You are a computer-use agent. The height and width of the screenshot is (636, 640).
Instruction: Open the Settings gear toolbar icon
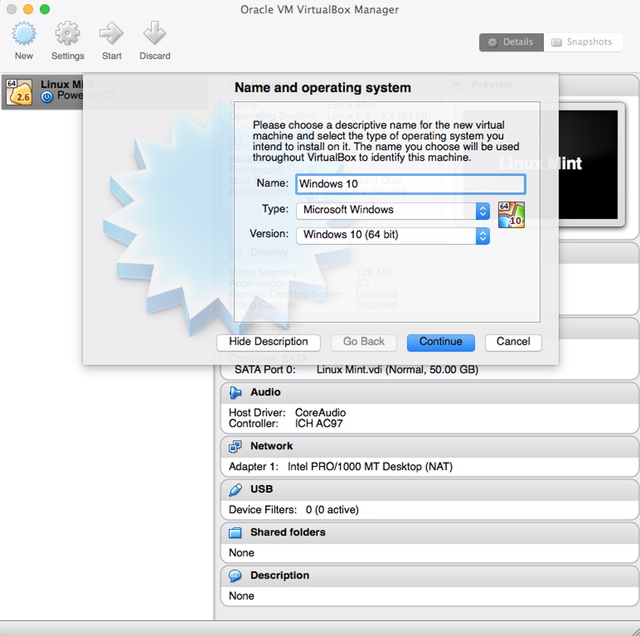[x=67, y=33]
